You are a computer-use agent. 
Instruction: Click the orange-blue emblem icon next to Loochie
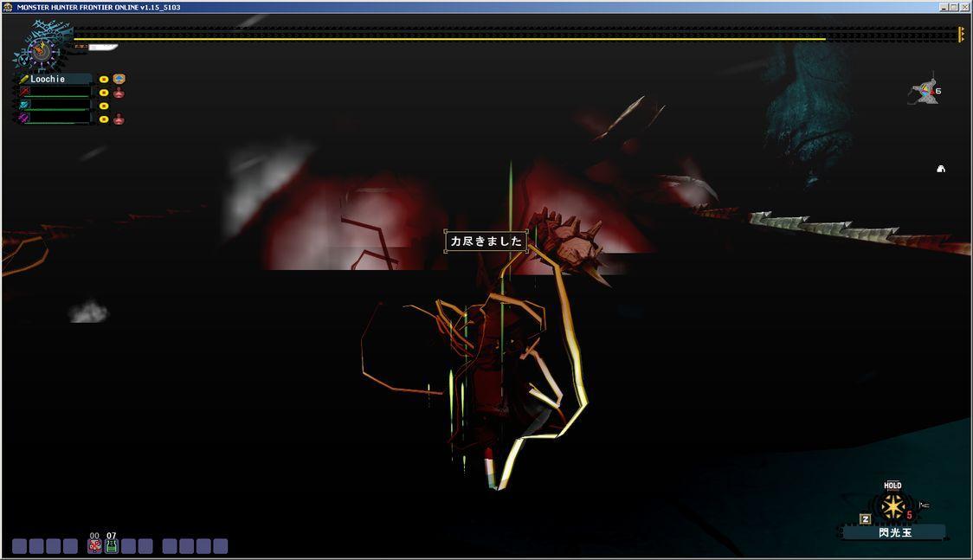pos(119,79)
